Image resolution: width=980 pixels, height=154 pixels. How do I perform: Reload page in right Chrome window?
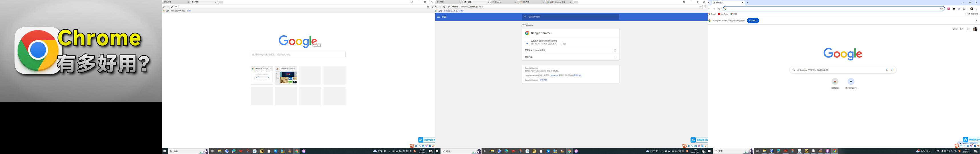click(719, 8)
